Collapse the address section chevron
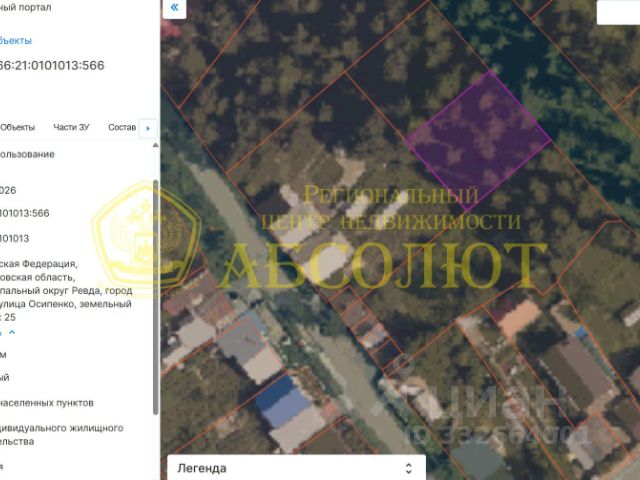 (x=12, y=332)
